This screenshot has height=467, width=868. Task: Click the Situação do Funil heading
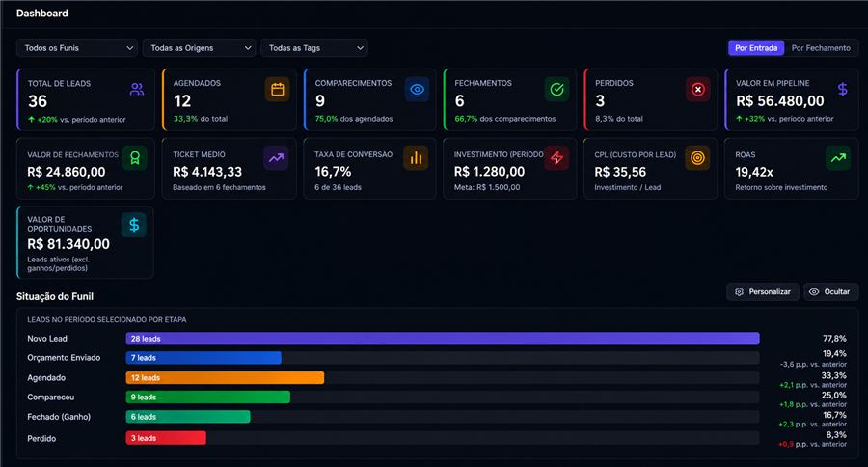[x=55, y=296]
